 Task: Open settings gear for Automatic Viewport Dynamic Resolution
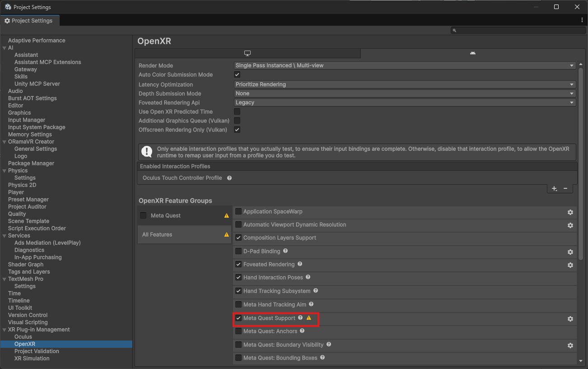(570, 225)
